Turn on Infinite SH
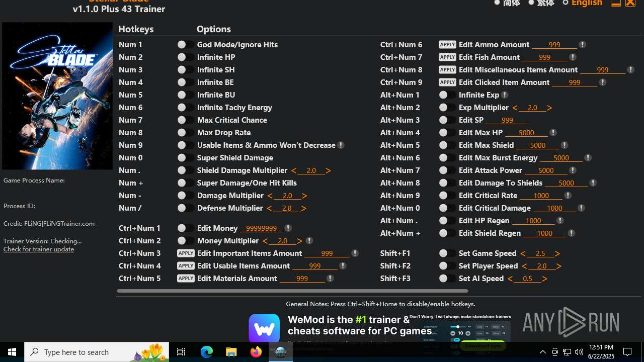The width and height of the screenshot is (644, 362). [x=185, y=70]
